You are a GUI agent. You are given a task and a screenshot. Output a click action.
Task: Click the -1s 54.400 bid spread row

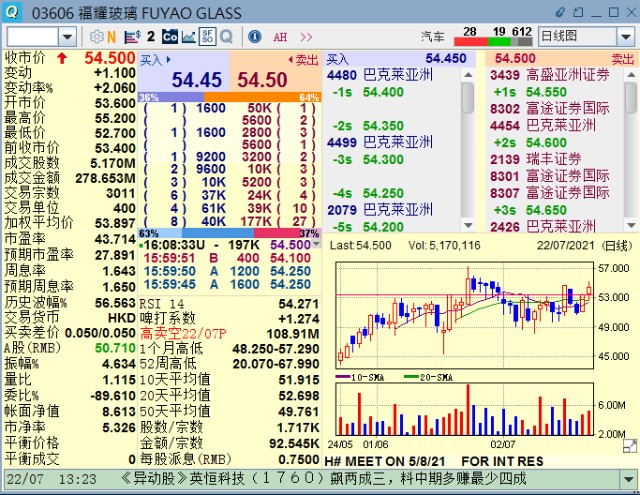368,92
